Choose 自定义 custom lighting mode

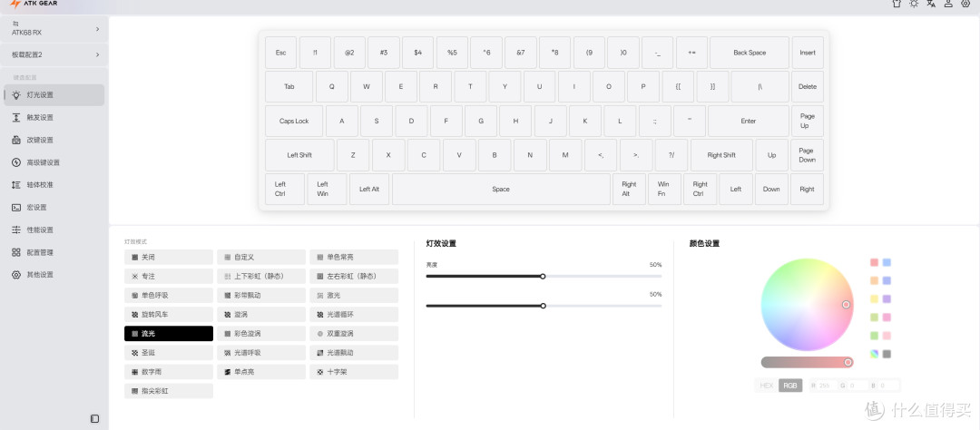261,257
